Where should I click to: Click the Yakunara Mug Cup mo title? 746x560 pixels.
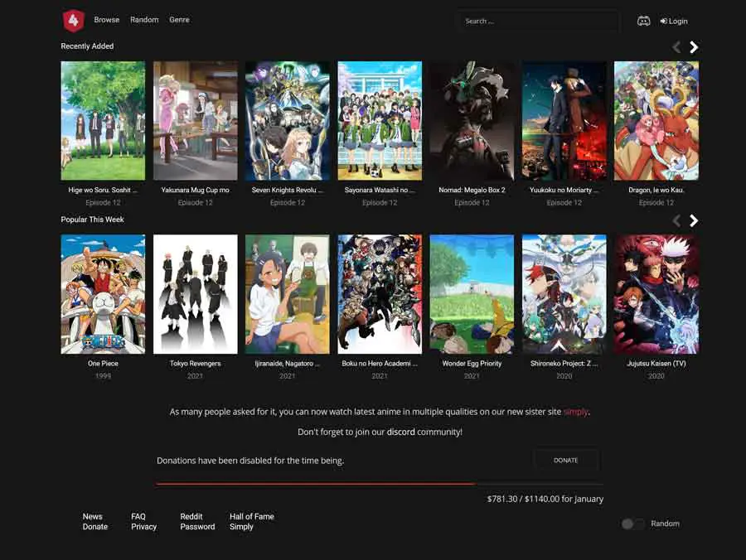point(195,190)
